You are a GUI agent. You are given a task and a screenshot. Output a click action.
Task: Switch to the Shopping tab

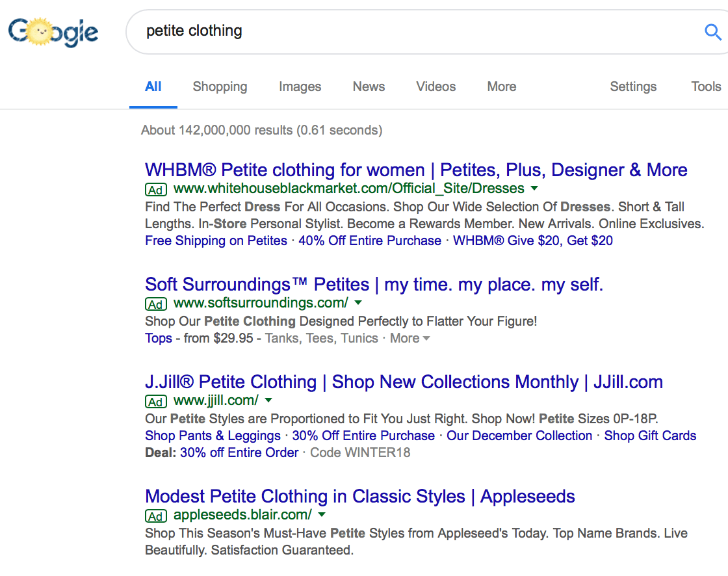pyautogui.click(x=220, y=86)
